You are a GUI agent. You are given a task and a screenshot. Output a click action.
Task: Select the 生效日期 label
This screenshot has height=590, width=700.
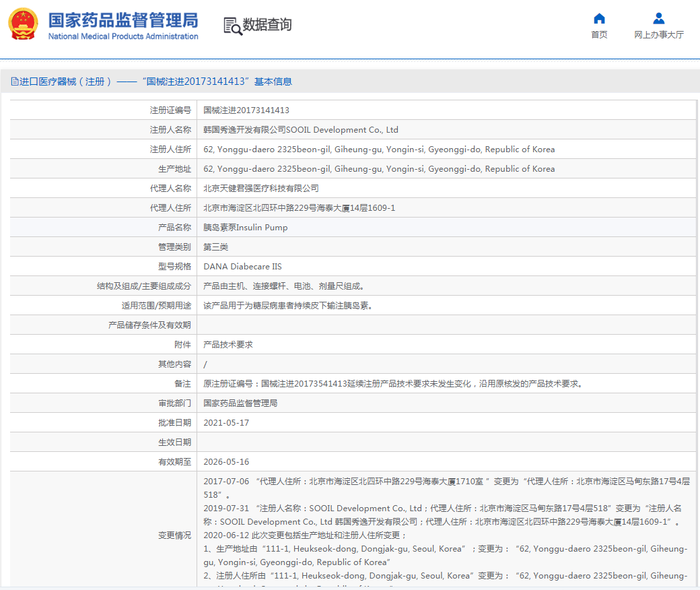[174, 442]
